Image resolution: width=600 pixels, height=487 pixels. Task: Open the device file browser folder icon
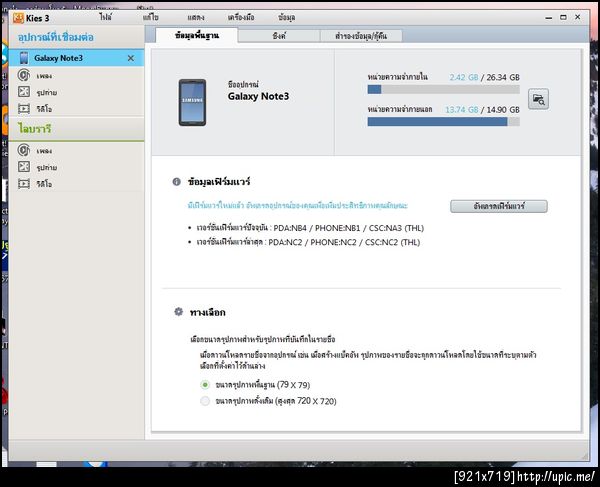pos(538,99)
